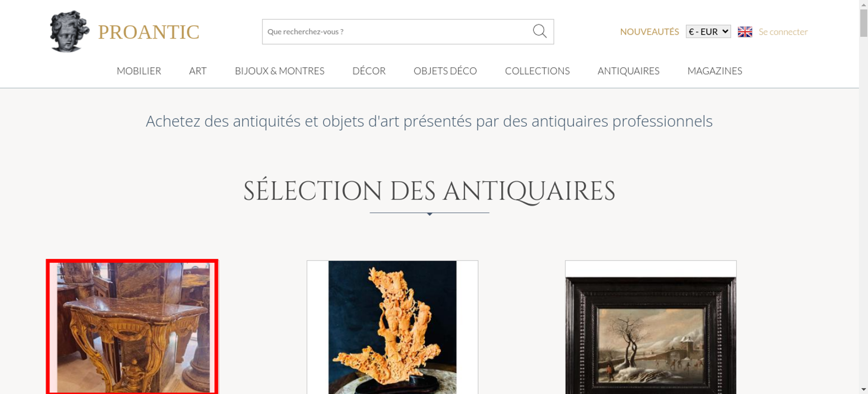Screen dimensions: 868x394
Task: Open the COLLECTIONS menu
Action: click(x=537, y=71)
